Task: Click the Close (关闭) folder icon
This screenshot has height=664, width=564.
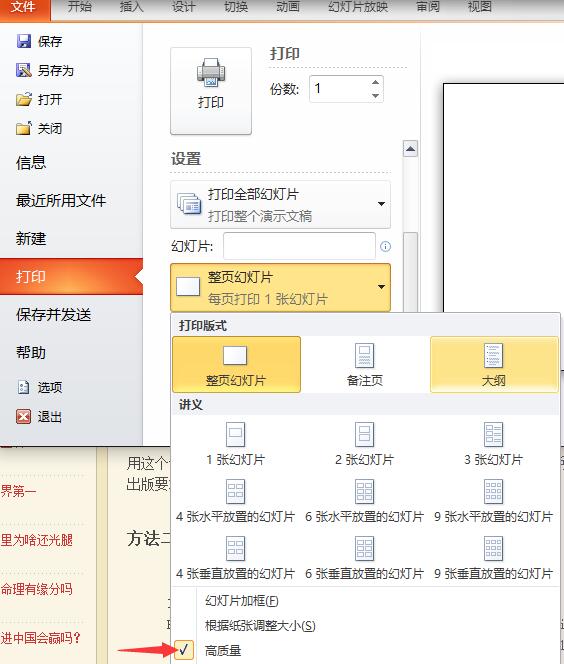Action: (x=24, y=128)
